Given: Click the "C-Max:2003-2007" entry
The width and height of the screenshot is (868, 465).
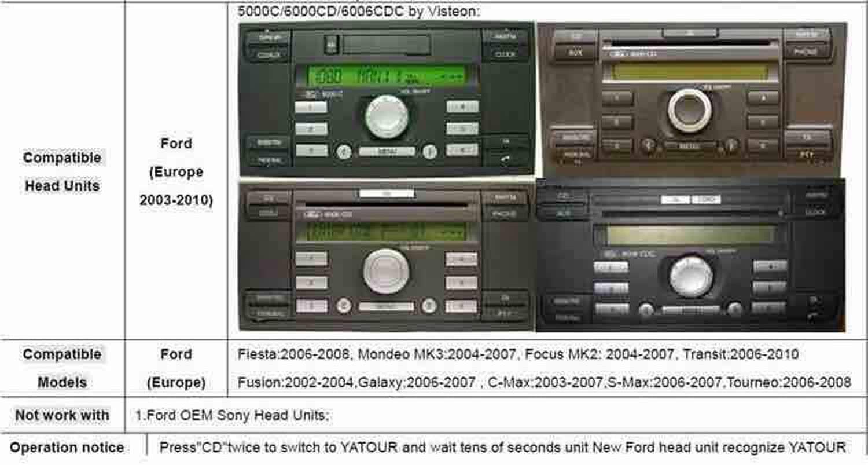Looking at the screenshot, I should 547,382.
